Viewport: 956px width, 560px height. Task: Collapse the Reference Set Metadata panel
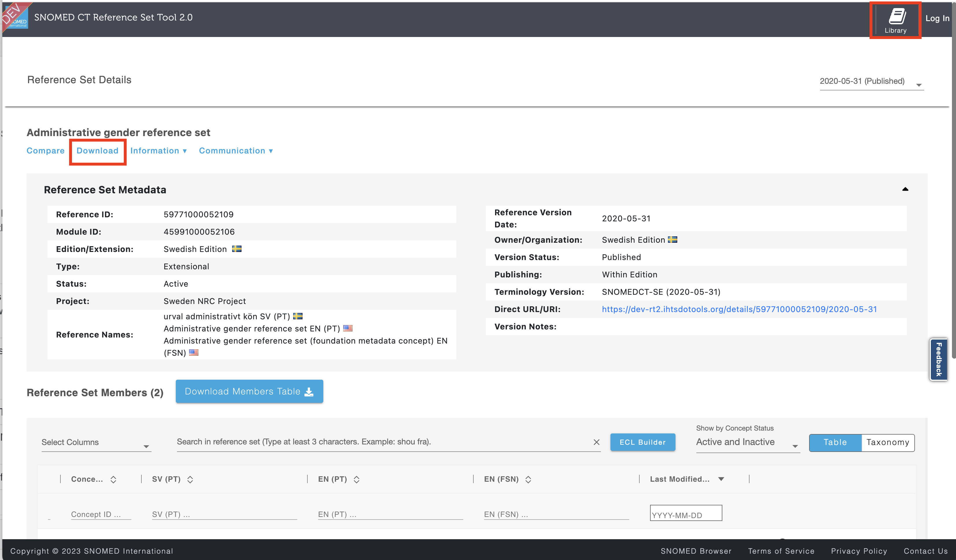click(x=905, y=189)
